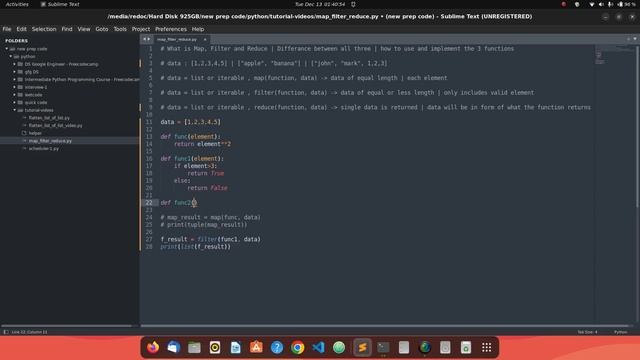The width and height of the screenshot is (640, 360).
Task: Open the Terminal from the dock
Action: [x=383, y=347]
